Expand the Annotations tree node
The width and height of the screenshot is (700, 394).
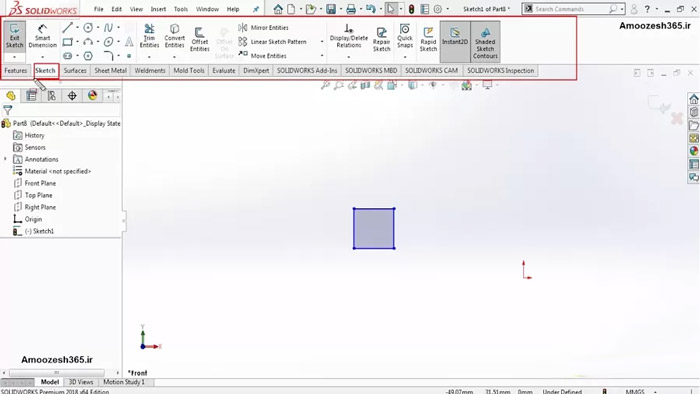tap(5, 159)
